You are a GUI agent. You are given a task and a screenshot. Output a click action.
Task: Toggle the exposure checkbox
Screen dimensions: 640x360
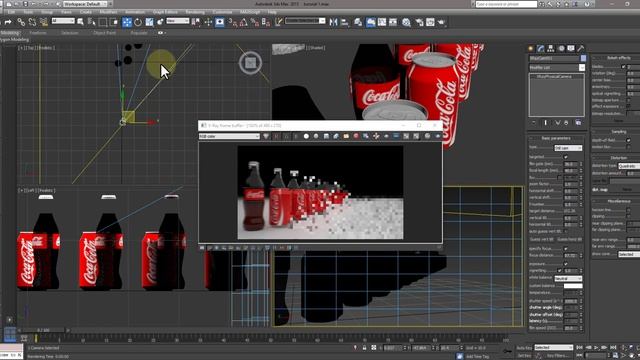click(566, 263)
